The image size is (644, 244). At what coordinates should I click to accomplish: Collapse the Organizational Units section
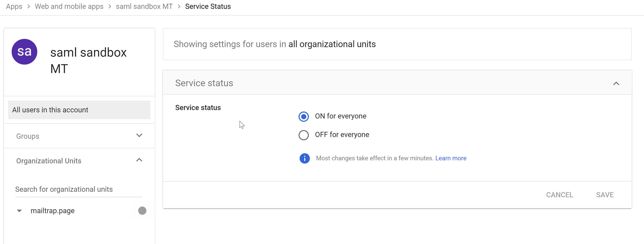click(139, 160)
